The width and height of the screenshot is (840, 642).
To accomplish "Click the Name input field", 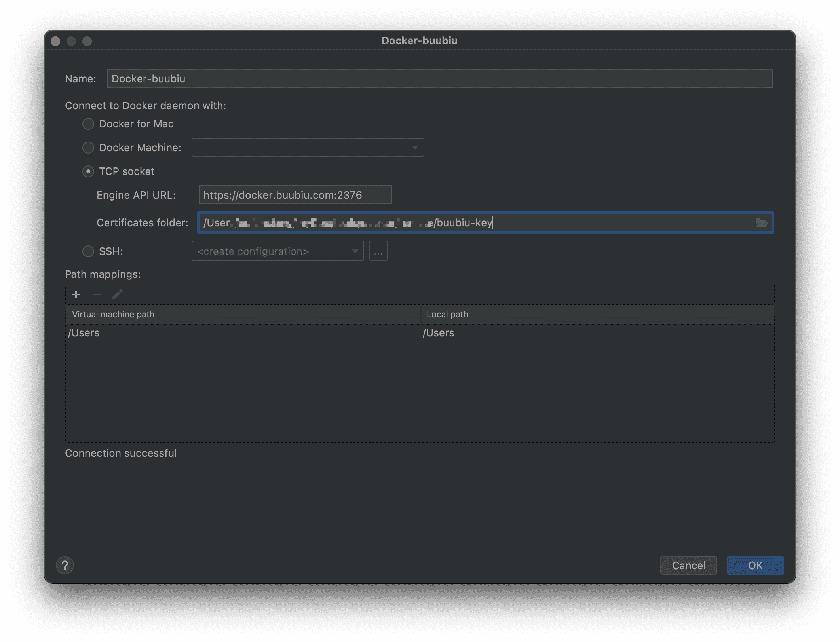I will tap(439, 78).
